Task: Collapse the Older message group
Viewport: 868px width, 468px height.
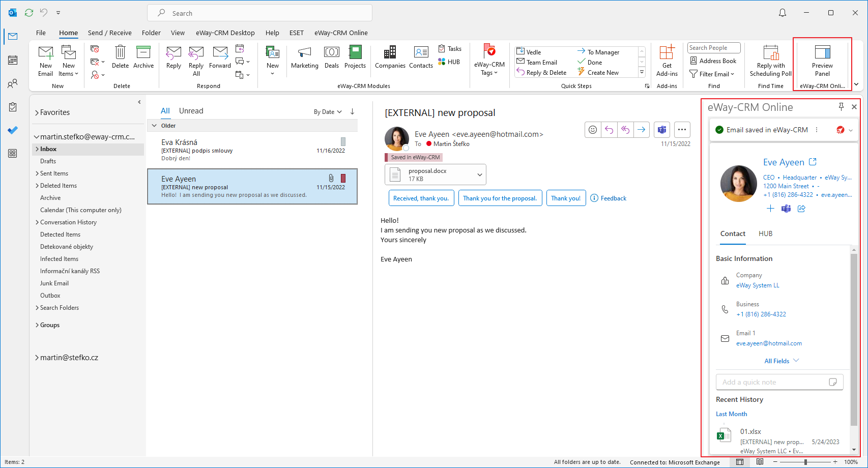Action: coord(154,126)
